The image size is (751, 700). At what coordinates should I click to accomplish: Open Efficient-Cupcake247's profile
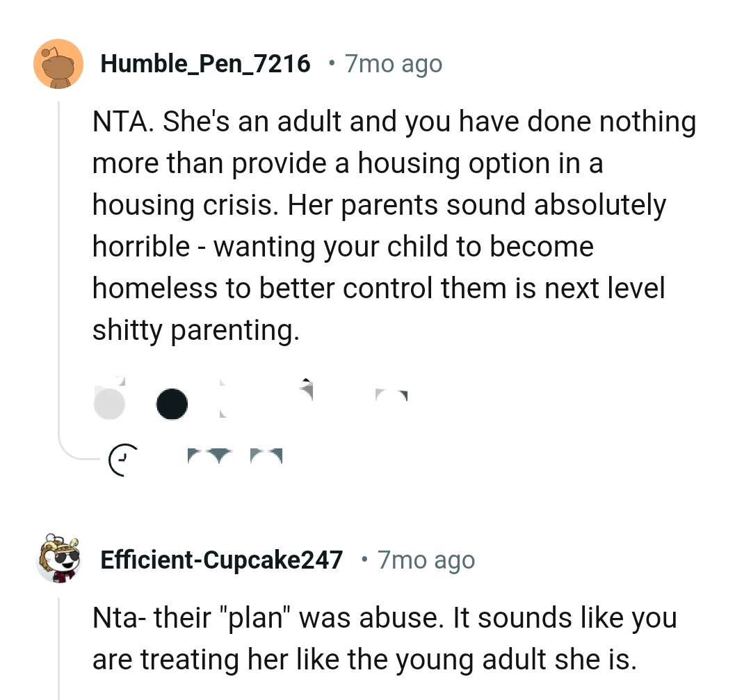[221, 560]
